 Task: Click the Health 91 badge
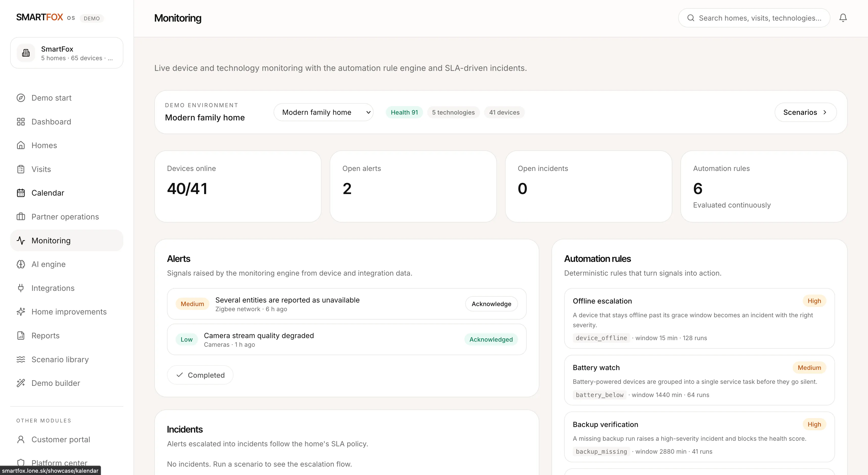404,112
